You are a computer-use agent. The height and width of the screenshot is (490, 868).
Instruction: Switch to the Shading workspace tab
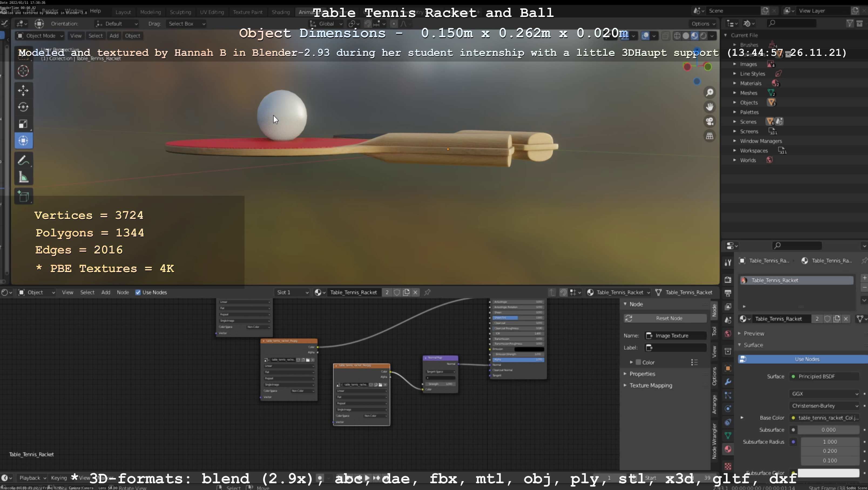click(x=281, y=12)
